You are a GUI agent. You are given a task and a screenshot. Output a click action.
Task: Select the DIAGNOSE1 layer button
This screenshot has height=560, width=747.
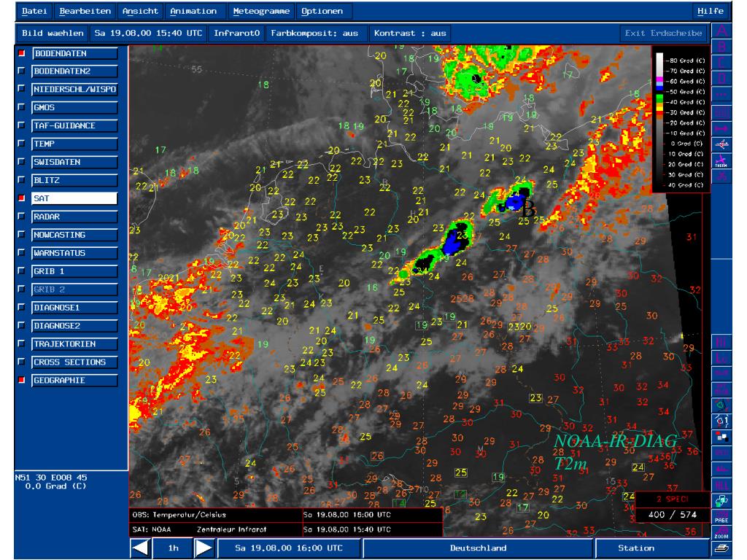click(x=74, y=308)
